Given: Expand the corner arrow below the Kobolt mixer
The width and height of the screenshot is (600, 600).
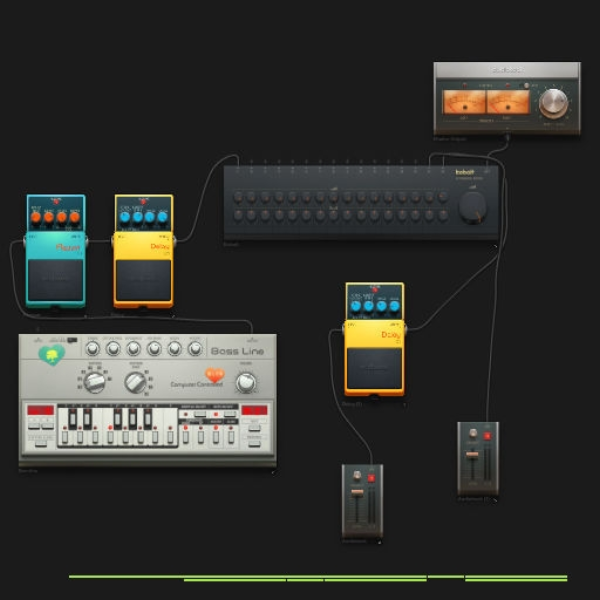Looking at the screenshot, I should pyautogui.click(x=496, y=246).
